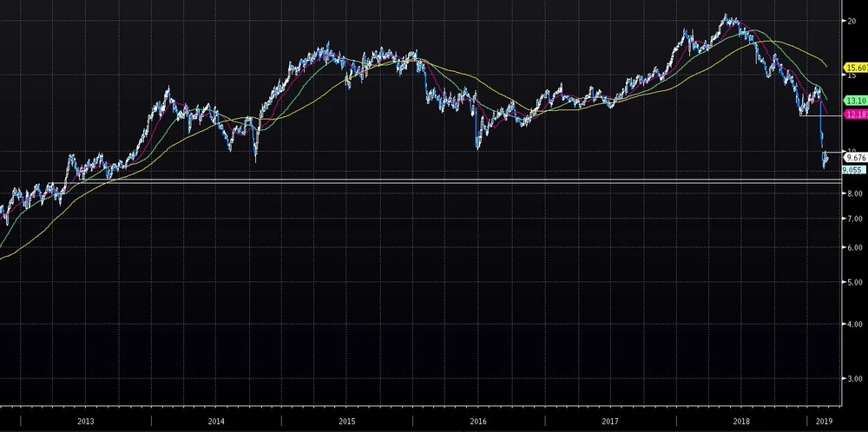Click the 5.00 price axis label
This screenshot has height=432, width=868.
pyautogui.click(x=854, y=283)
